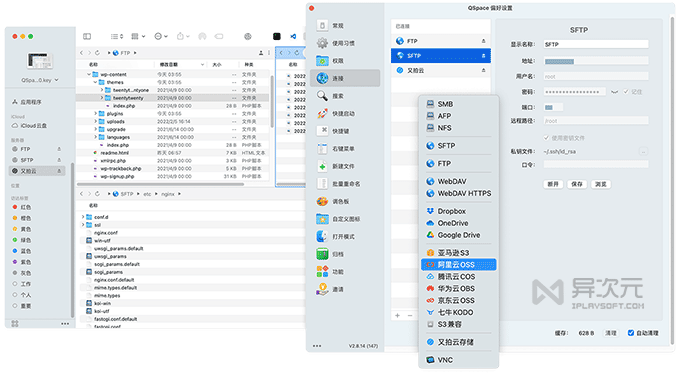
Task: Open the 快捷键 shortcuts preferences pane
Action: pyautogui.click(x=345, y=131)
